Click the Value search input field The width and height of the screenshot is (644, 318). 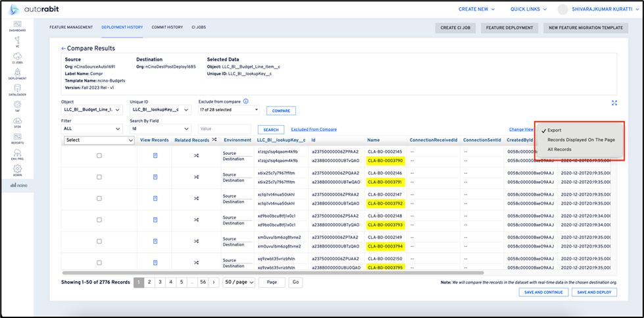pyautogui.click(x=225, y=129)
